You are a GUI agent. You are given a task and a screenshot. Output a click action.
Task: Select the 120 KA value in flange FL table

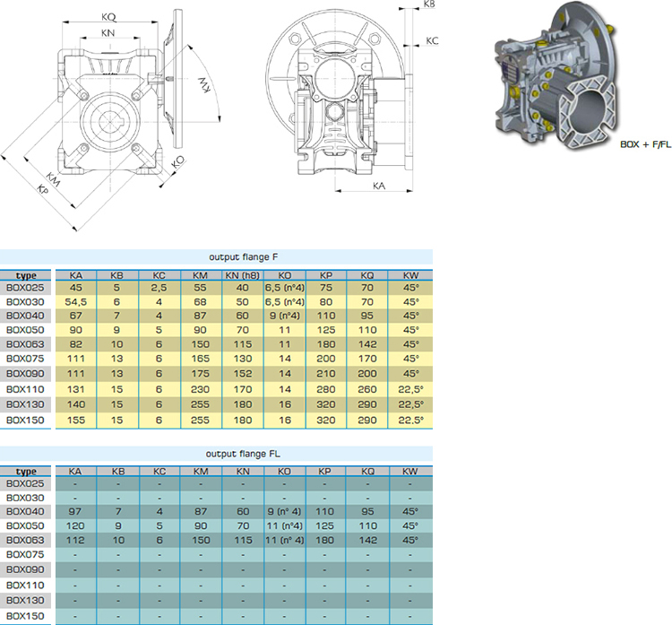coord(76,525)
